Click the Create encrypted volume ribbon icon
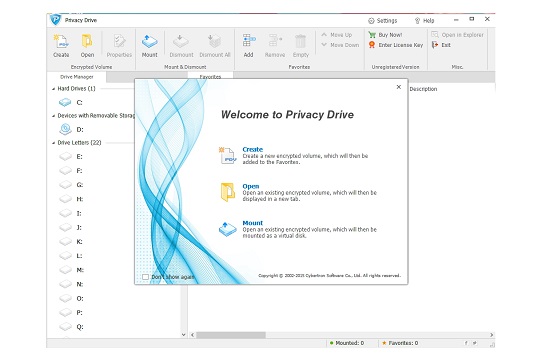This screenshot has height=364, width=550. 61,41
